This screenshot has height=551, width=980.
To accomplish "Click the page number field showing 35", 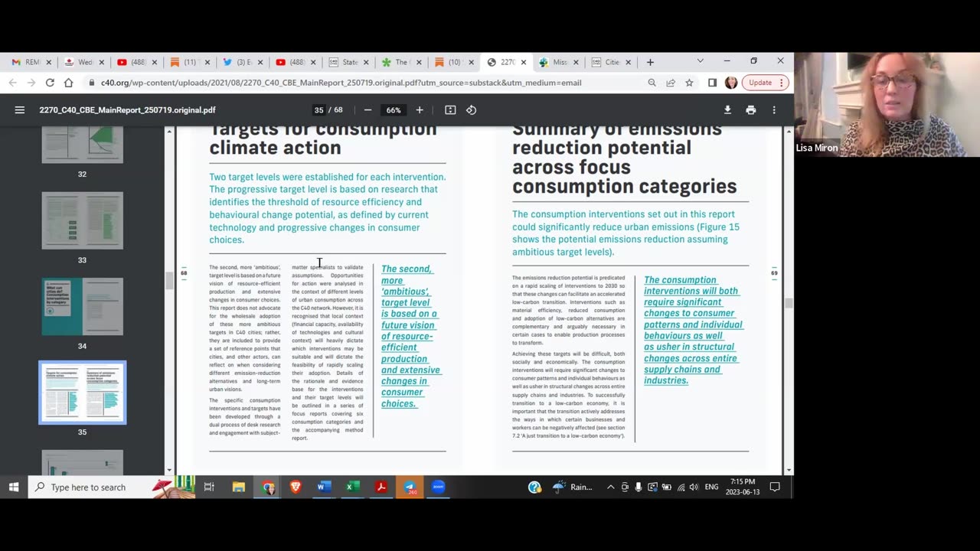I will point(318,110).
